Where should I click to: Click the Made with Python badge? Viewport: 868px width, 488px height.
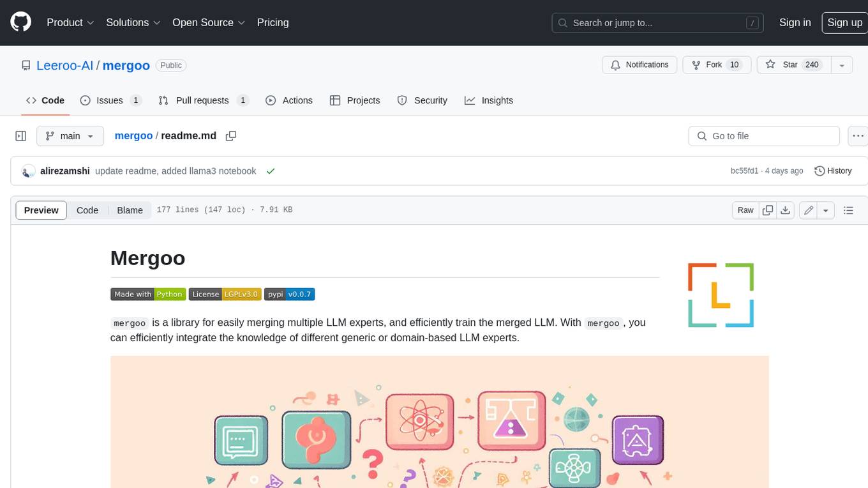tap(148, 294)
